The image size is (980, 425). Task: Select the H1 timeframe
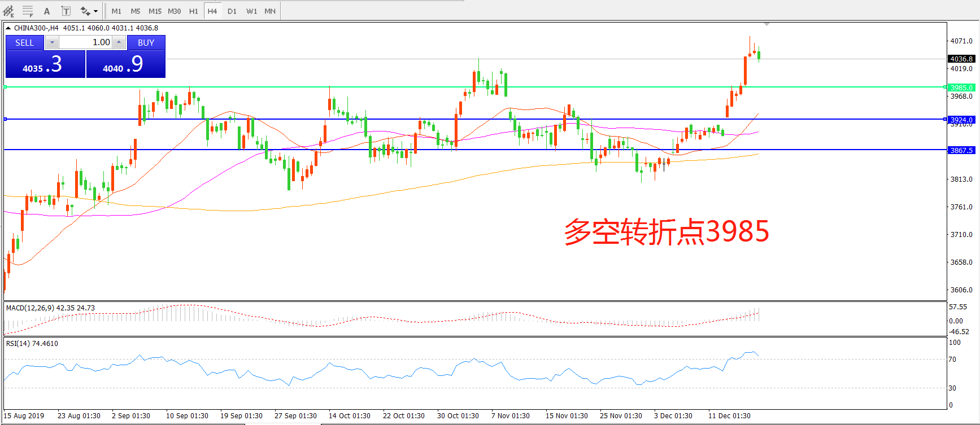(x=193, y=11)
